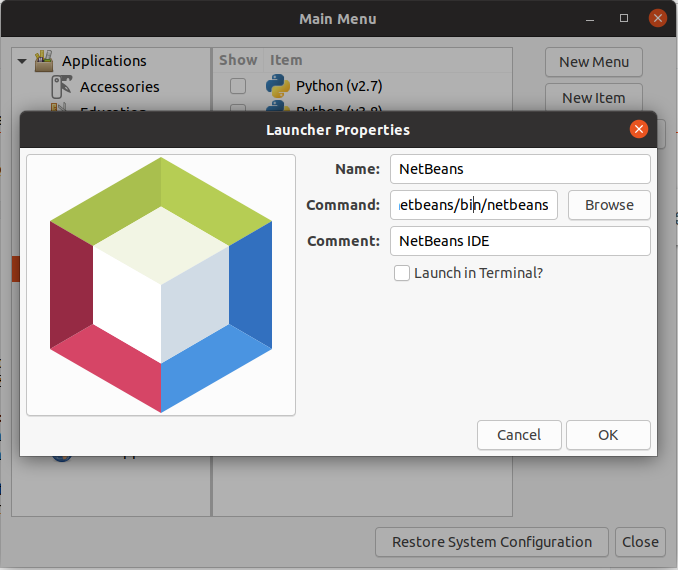The height and width of the screenshot is (570, 678).
Task: Collapse the Applications tree
Action: point(22,61)
